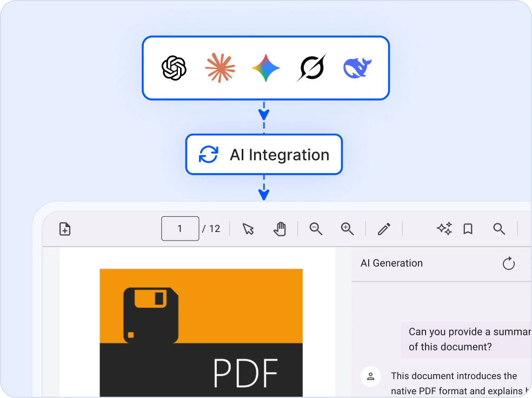
Task: Click the page number input field
Action: click(180, 228)
